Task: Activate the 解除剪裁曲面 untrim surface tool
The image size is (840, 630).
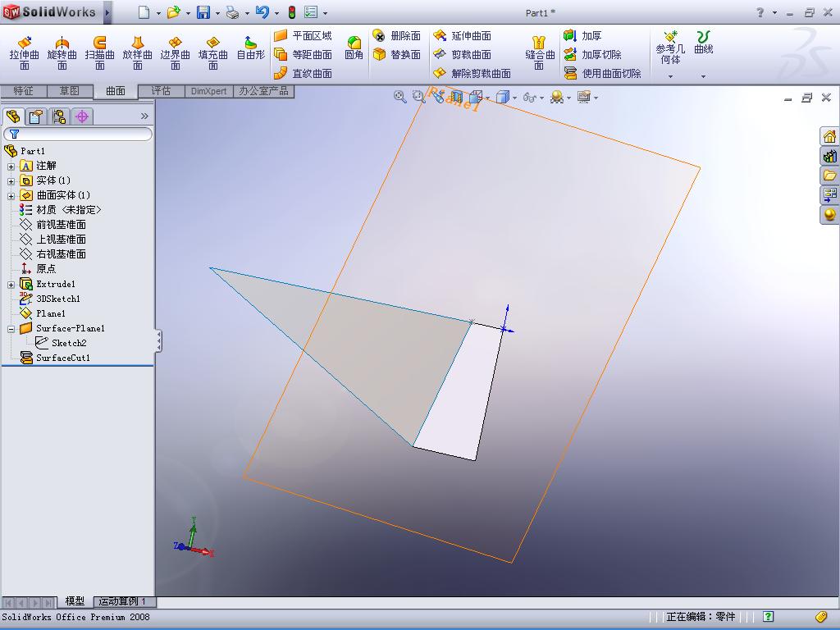Action: click(472, 73)
